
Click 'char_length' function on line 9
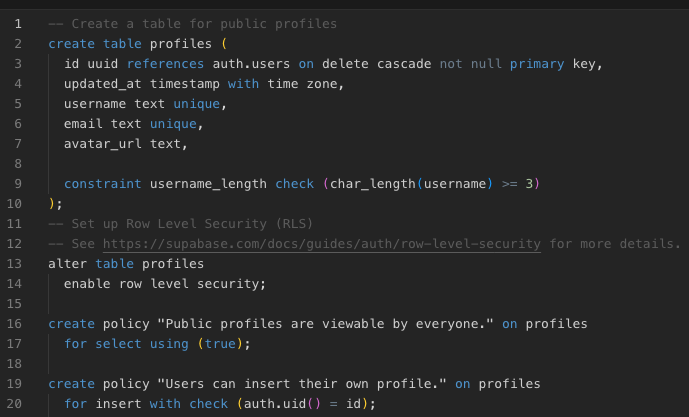(x=373, y=184)
